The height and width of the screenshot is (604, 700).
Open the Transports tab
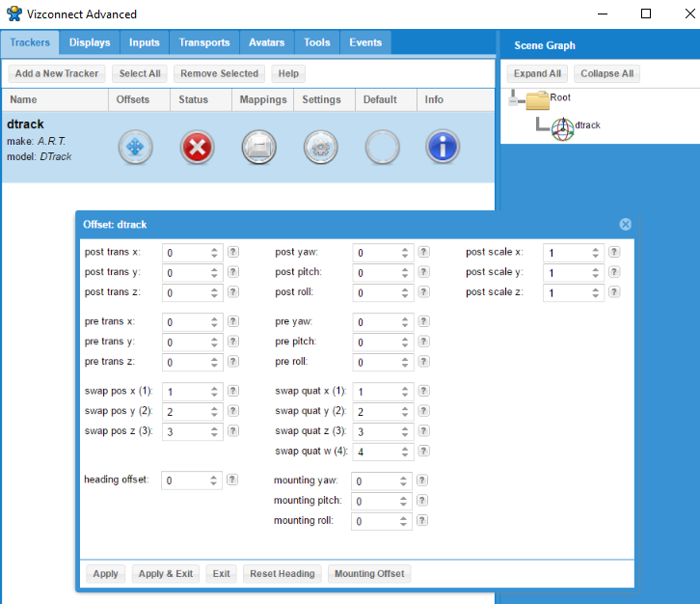coord(204,42)
